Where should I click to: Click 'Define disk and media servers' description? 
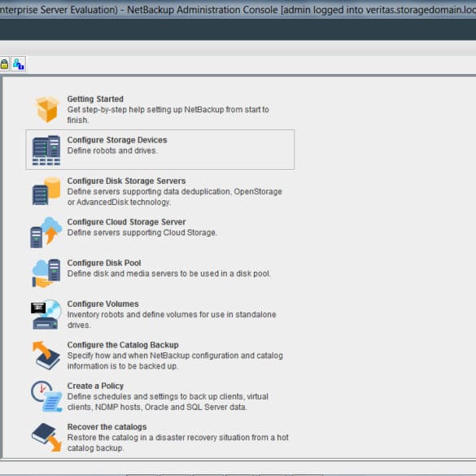click(168, 273)
